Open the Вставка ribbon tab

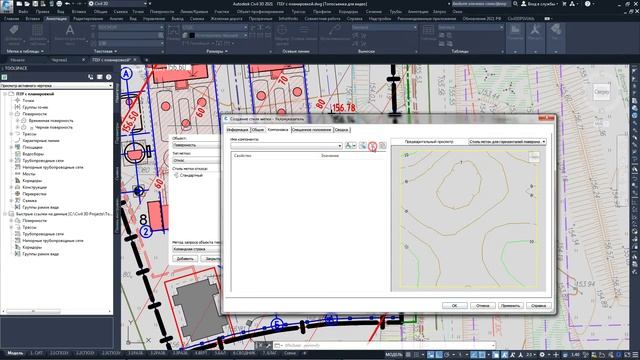[32, 19]
